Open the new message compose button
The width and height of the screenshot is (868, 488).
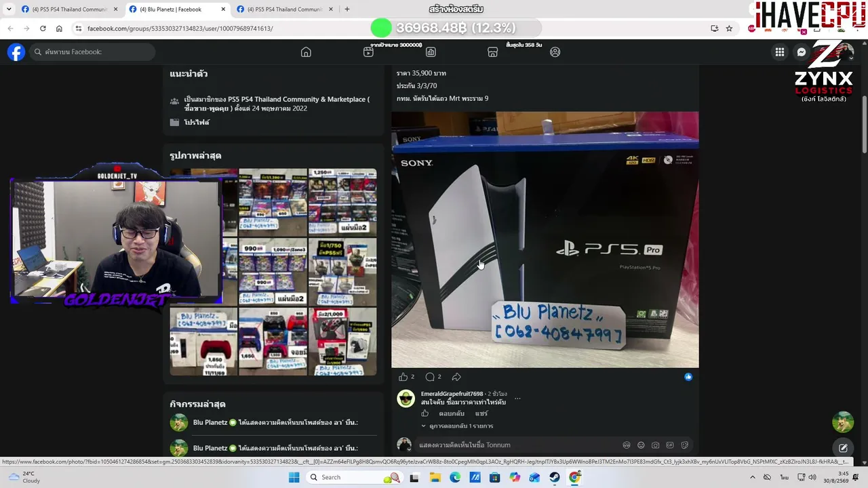pos(843,448)
